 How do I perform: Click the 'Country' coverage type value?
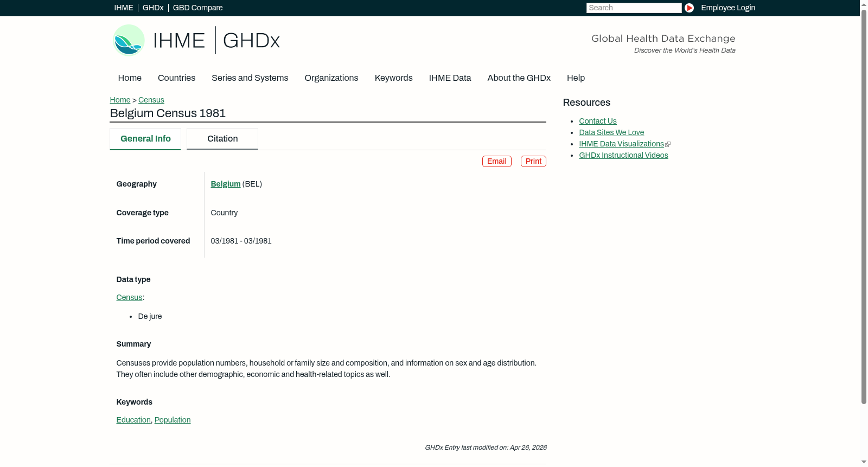(x=224, y=213)
